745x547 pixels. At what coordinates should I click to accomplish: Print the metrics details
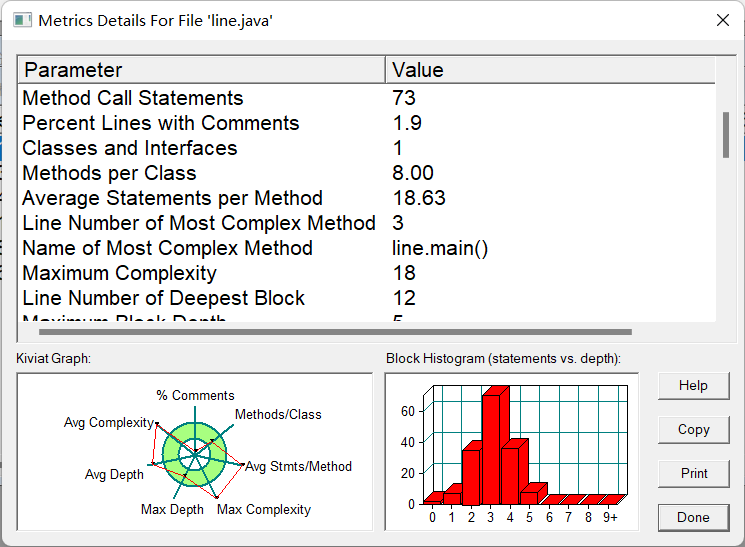coord(693,473)
